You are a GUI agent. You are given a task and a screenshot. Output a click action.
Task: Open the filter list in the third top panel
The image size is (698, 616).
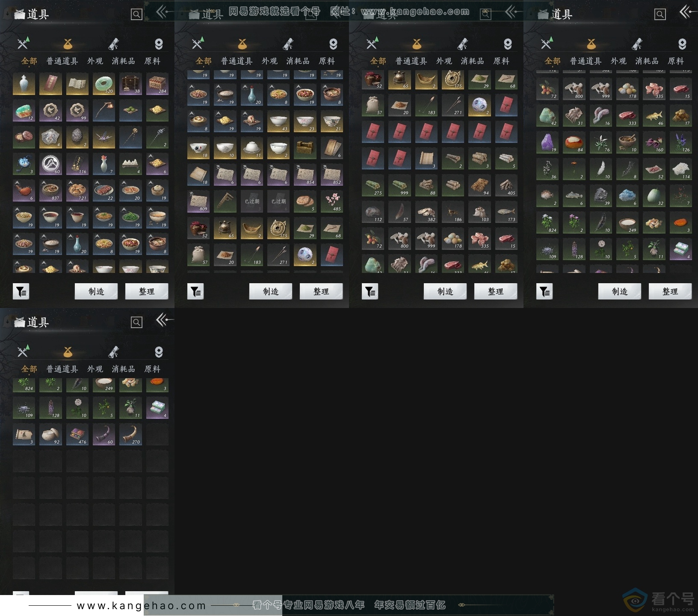click(x=370, y=292)
